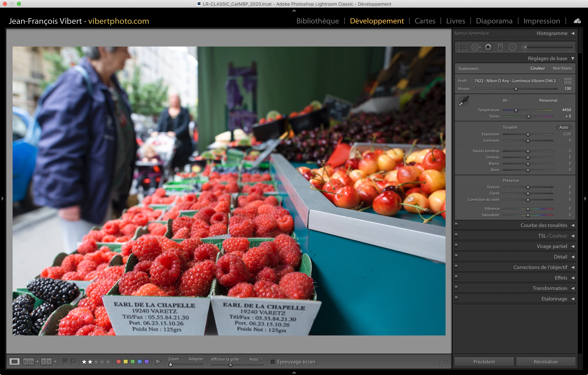Viewport: 588px width, 375px height.
Task: Select the spot removal tool
Action: (475, 47)
